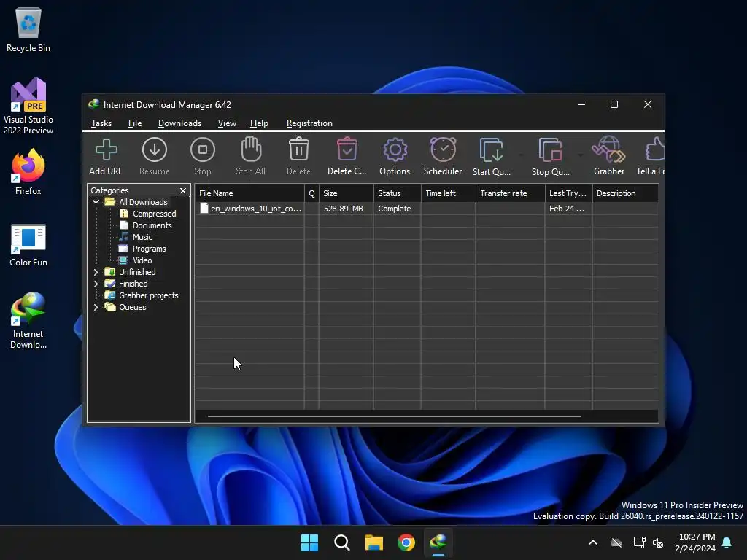Screen dimensions: 747x560
Task: Open the Scheduler clock icon
Action: [443, 149]
